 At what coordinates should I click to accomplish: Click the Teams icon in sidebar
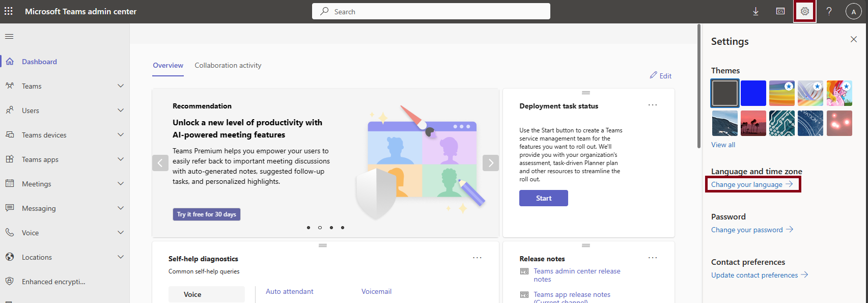pyautogui.click(x=10, y=86)
